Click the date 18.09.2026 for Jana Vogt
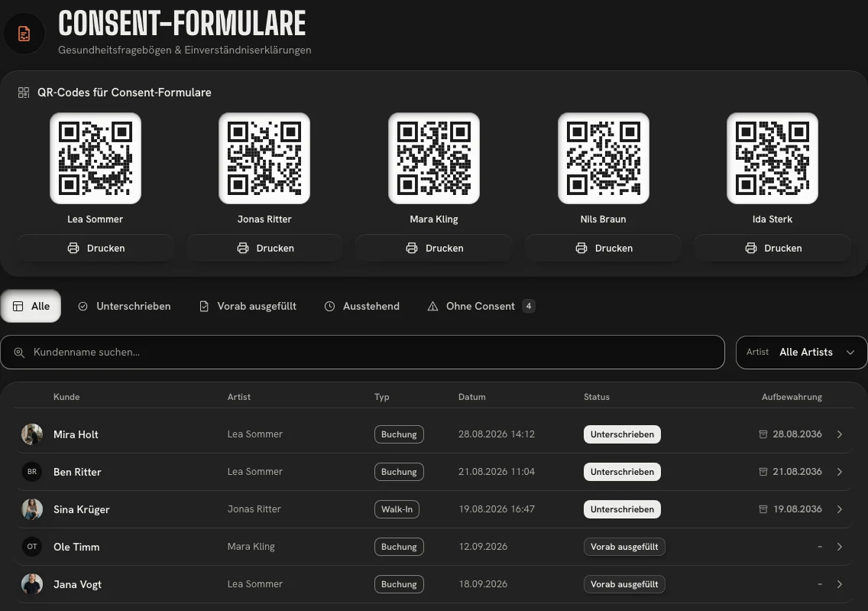 click(x=483, y=584)
